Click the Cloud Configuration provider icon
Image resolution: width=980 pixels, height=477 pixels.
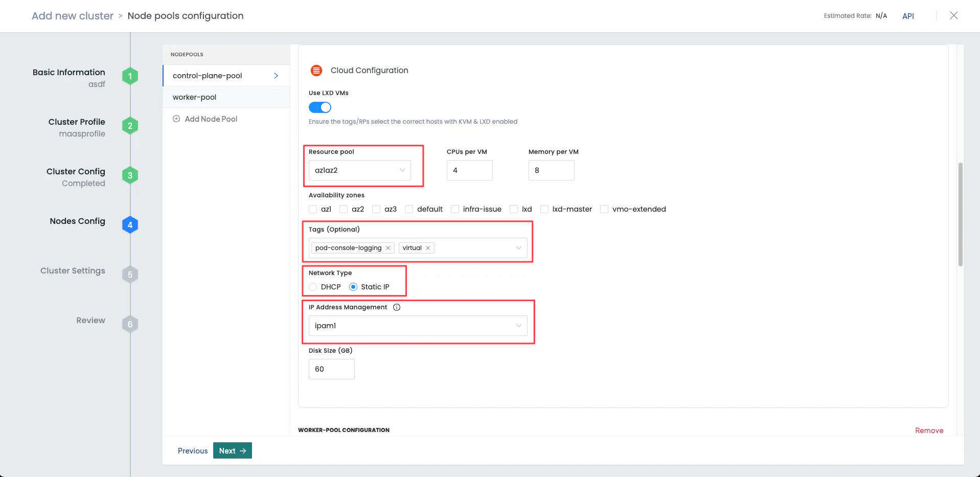(x=316, y=71)
